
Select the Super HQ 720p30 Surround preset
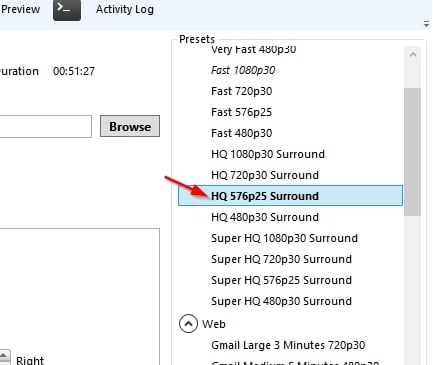(281, 259)
